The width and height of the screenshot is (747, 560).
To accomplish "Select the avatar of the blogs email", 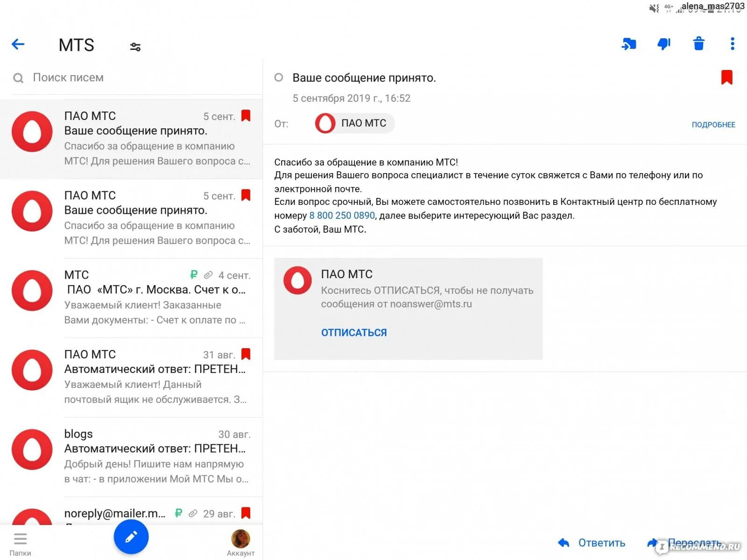I will click(32, 449).
